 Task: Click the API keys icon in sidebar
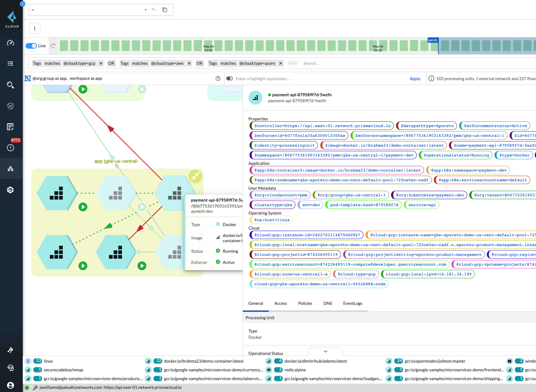pos(10,350)
